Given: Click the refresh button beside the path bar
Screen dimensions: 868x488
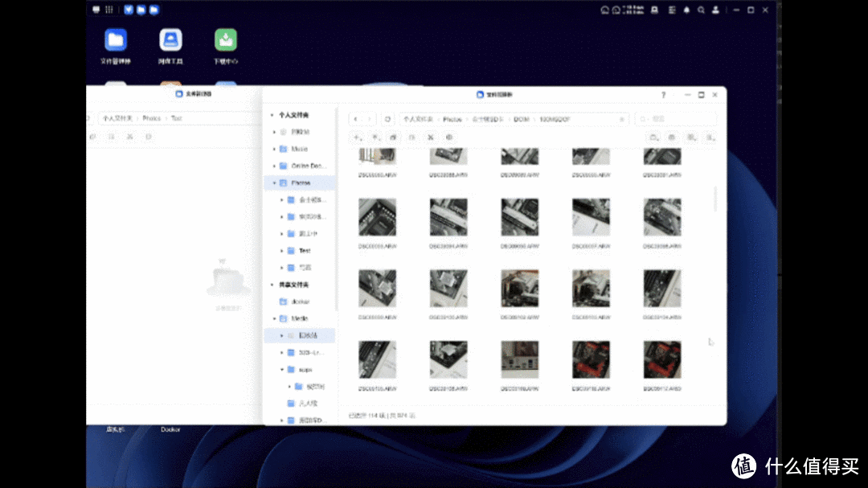Looking at the screenshot, I should (x=388, y=119).
